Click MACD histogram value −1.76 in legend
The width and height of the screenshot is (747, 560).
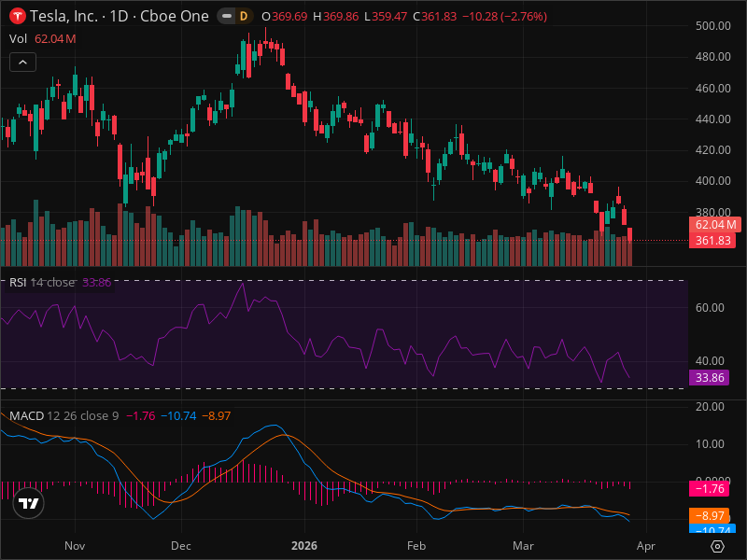[141, 415]
